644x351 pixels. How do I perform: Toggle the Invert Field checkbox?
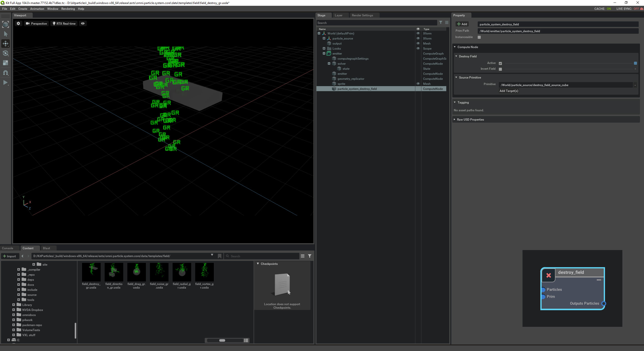(500, 69)
